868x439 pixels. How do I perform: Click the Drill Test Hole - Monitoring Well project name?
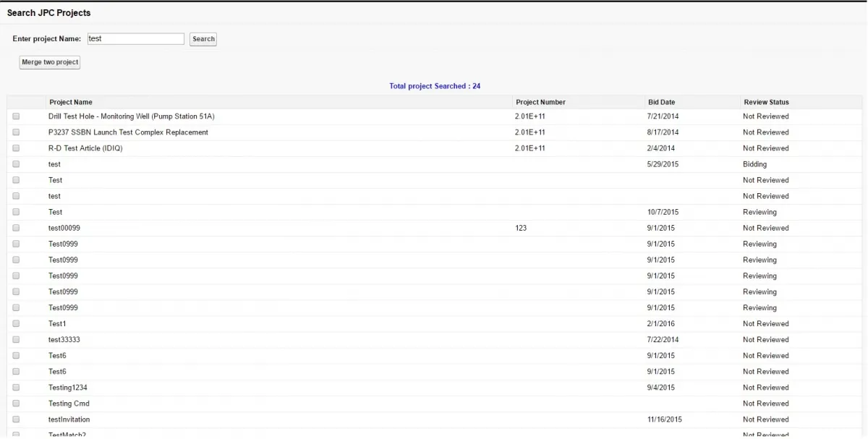[x=131, y=116]
